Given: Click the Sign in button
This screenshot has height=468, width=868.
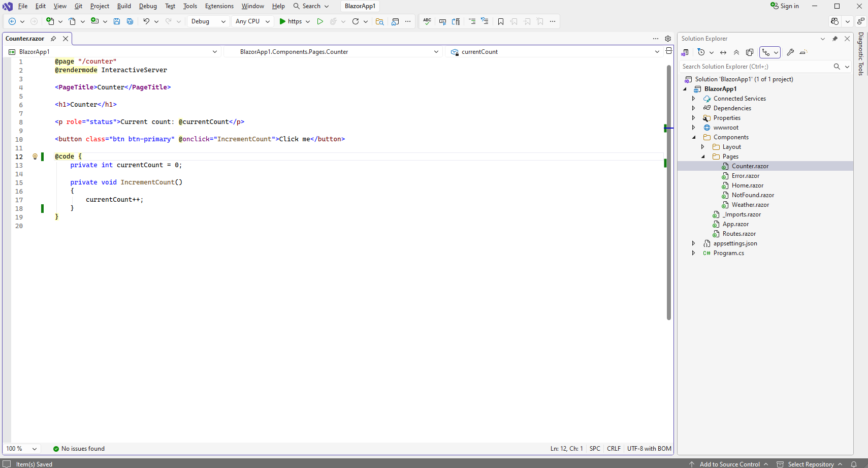Looking at the screenshot, I should click(785, 6).
